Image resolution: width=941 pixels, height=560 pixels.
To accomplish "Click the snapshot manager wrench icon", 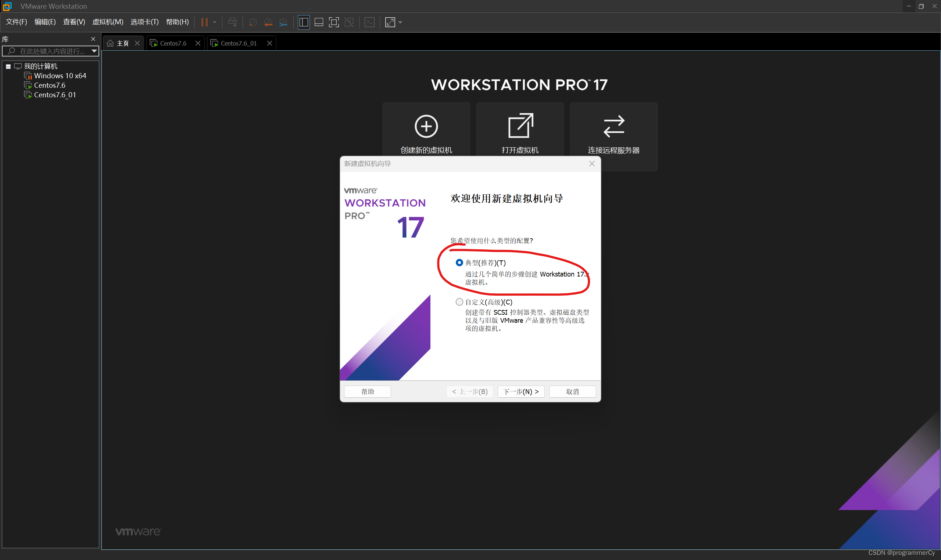I will coord(283,22).
